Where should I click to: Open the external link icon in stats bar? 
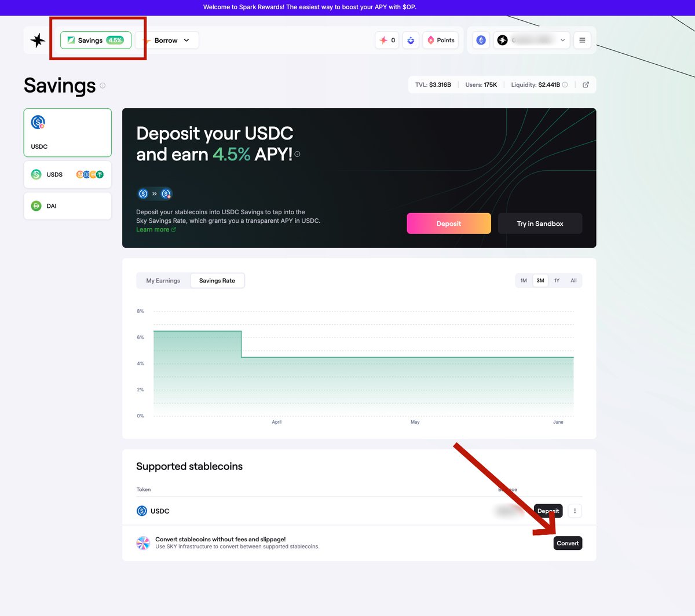[586, 85]
